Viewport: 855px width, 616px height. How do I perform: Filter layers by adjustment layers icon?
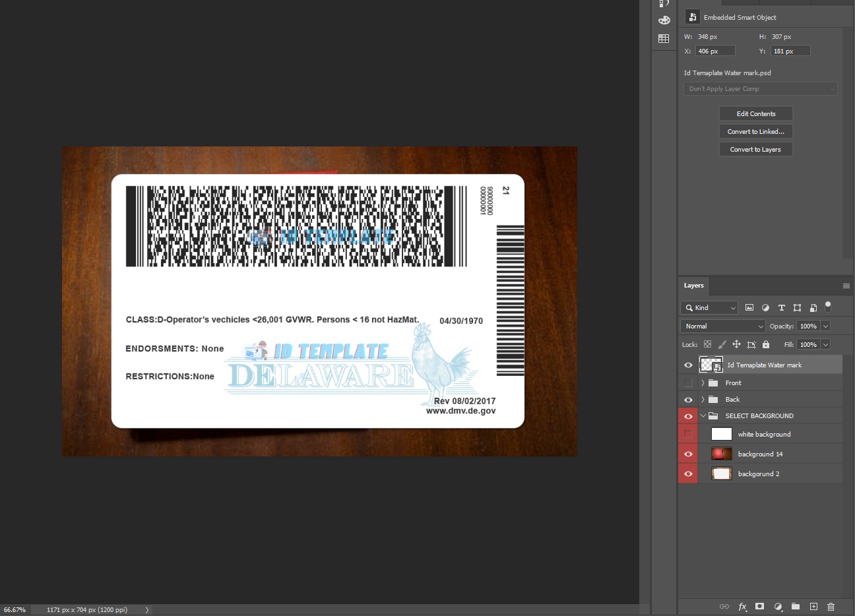pos(765,307)
